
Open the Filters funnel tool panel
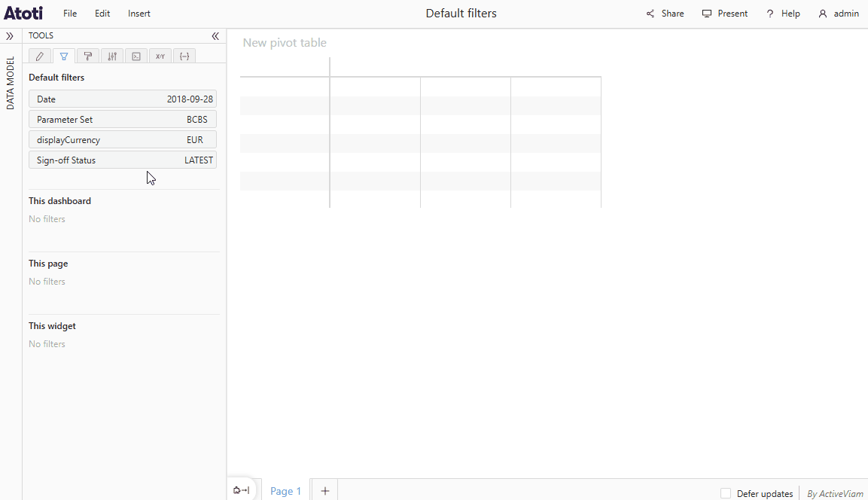(x=63, y=56)
